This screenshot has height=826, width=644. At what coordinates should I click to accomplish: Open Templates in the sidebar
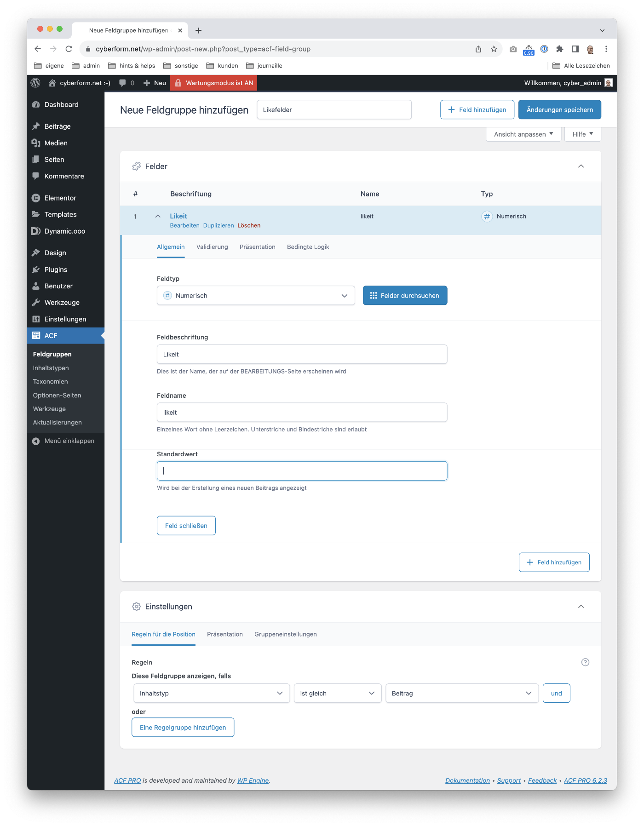[66, 214]
